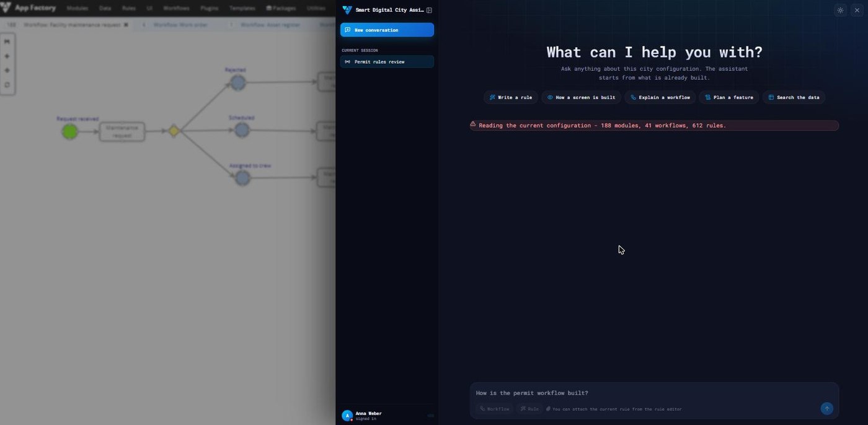
Task: Open Anna Weber's avatar
Action: click(x=347, y=416)
